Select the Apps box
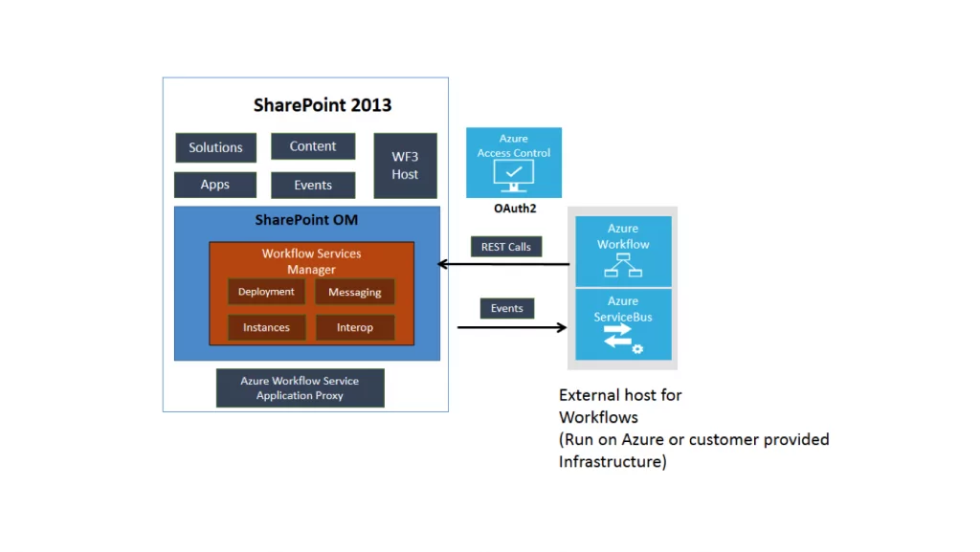Image resolution: width=980 pixels, height=552 pixels. click(x=215, y=185)
